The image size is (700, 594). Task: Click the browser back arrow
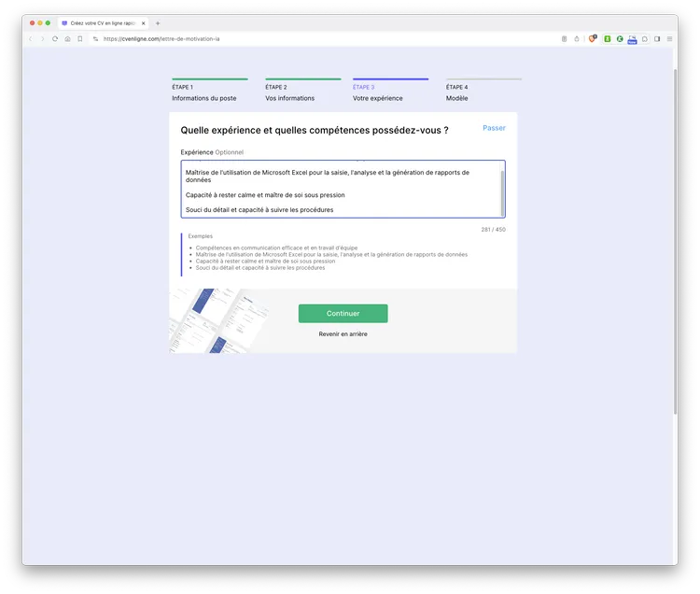[31, 39]
